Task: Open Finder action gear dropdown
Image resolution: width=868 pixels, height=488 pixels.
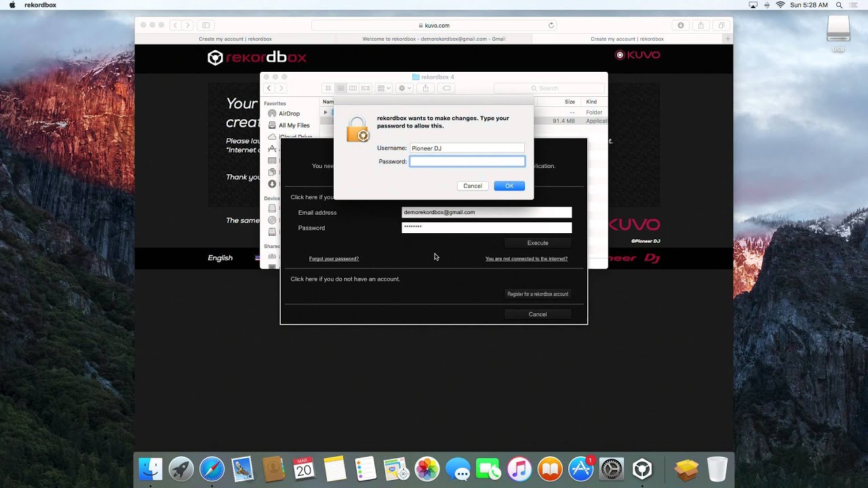Action: click(x=405, y=88)
